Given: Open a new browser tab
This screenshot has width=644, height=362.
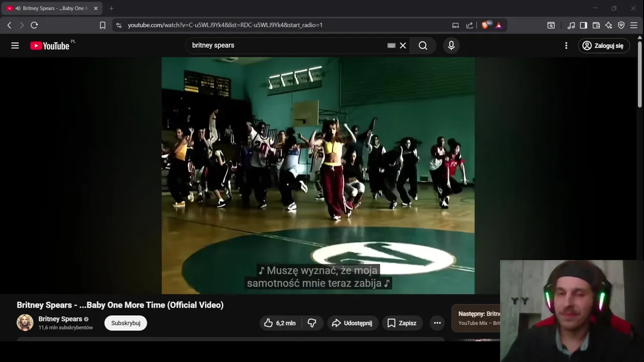Looking at the screenshot, I should coord(112,9).
